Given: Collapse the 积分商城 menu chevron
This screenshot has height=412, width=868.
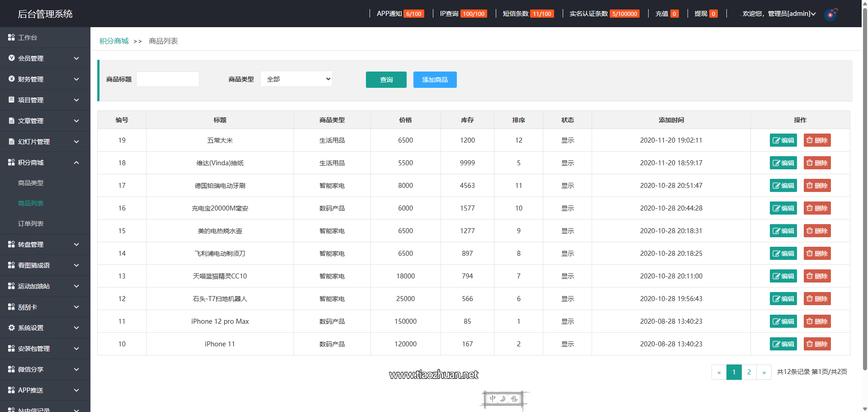Looking at the screenshot, I should tap(76, 163).
